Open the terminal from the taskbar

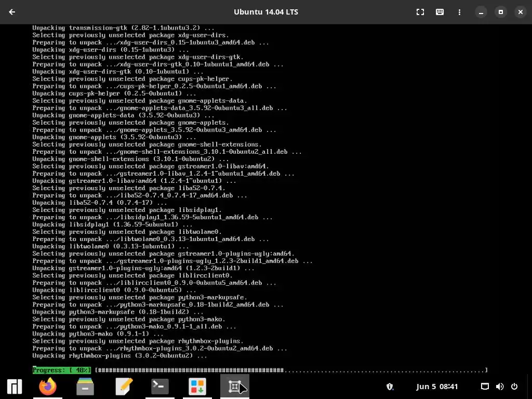(x=160, y=386)
